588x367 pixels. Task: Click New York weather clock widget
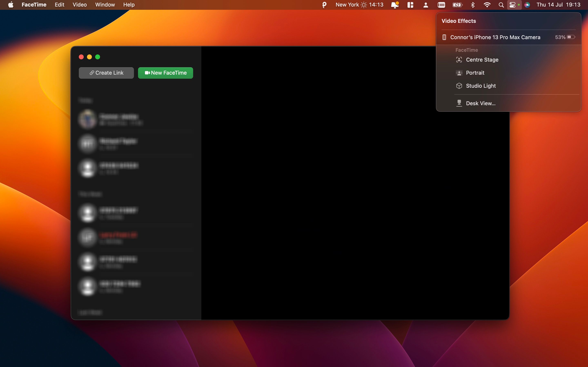(x=359, y=5)
